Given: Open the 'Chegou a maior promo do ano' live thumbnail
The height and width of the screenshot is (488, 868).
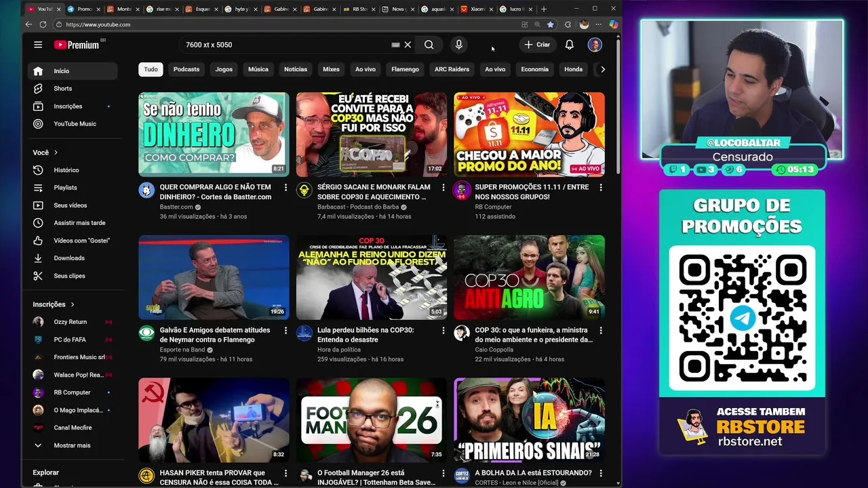Looking at the screenshot, I should click(x=529, y=134).
